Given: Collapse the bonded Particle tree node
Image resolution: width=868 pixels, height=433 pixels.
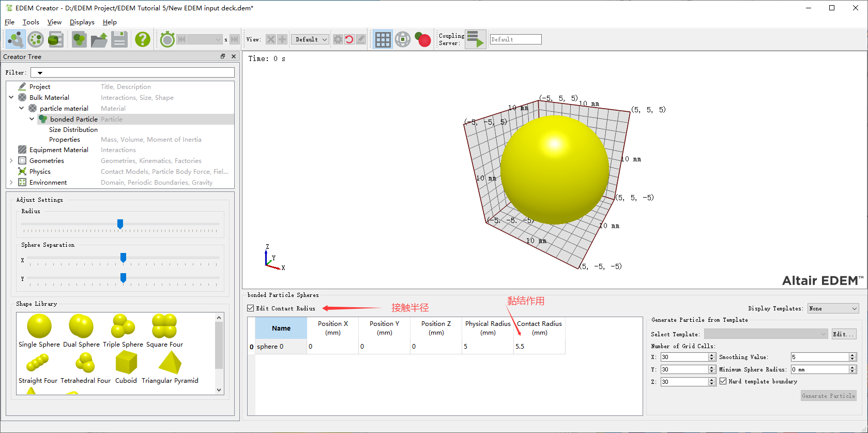Looking at the screenshot, I should click(32, 119).
